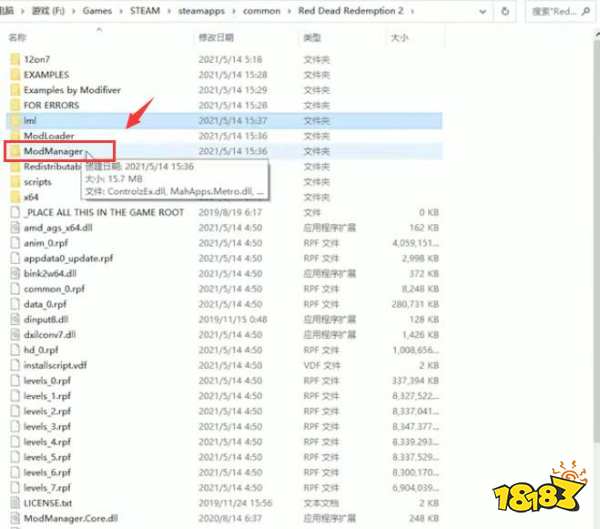The width and height of the screenshot is (600, 529).
Task: Click the installscript.vdf file icon
Action: pyautogui.click(x=15, y=365)
